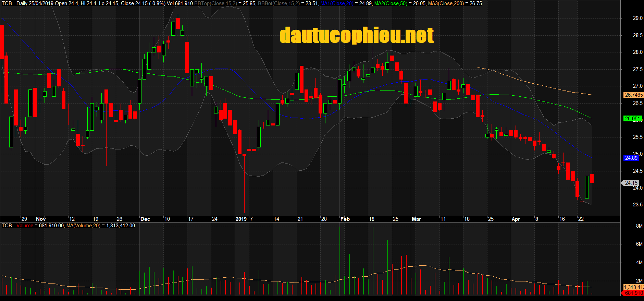This screenshot has width=644, height=301.
Task: Jump to the Dec marker on date axis
Action: click(x=145, y=219)
